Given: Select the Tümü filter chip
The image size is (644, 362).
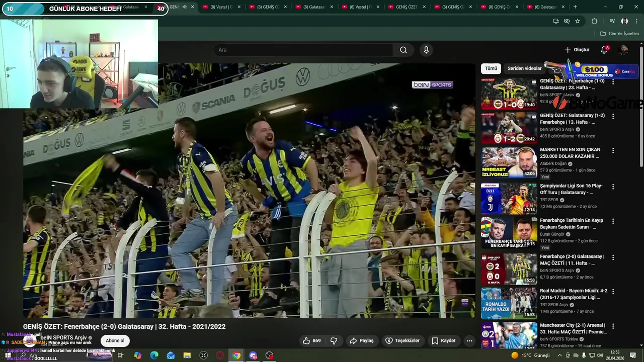Looking at the screenshot, I should pyautogui.click(x=491, y=68).
